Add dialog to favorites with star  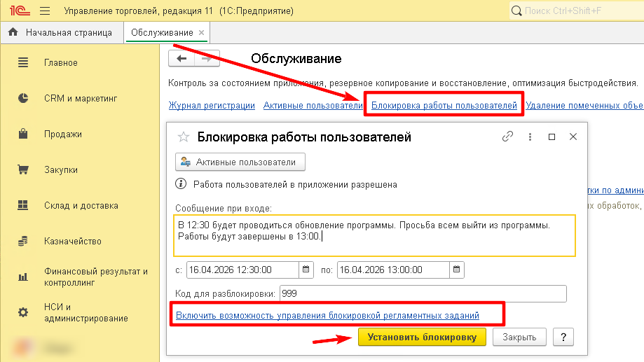(184, 137)
